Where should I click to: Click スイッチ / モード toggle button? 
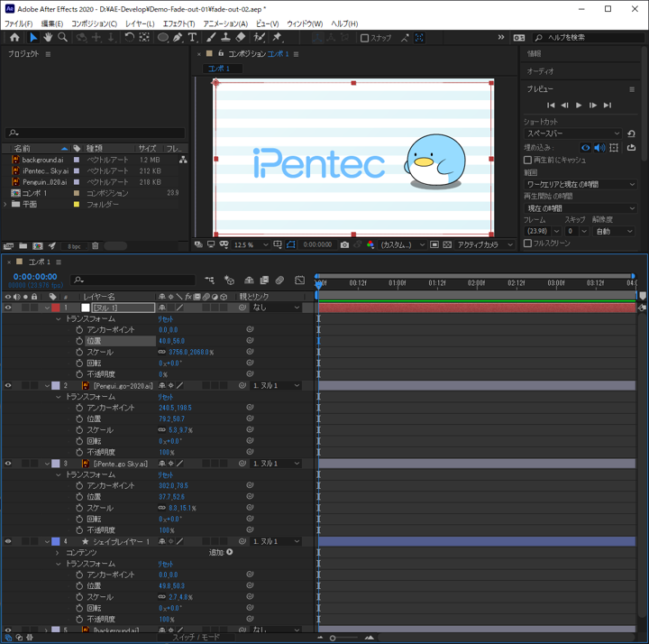(x=196, y=637)
